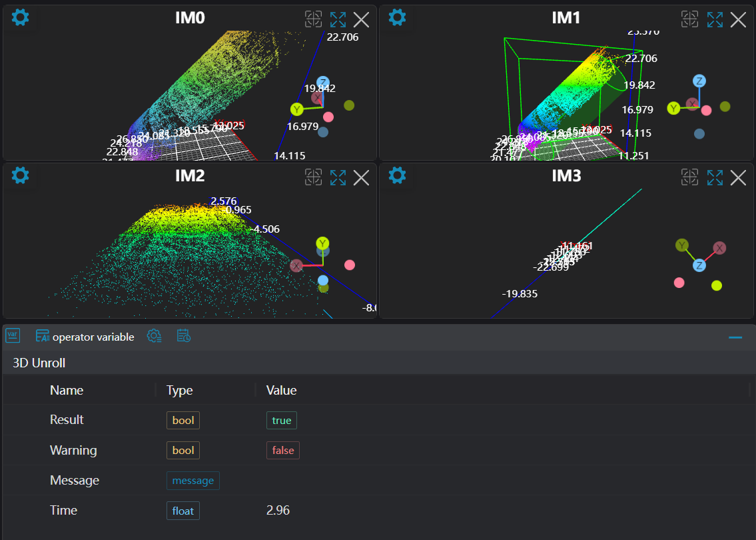Click the var icon in bottom toolbar

click(x=13, y=336)
